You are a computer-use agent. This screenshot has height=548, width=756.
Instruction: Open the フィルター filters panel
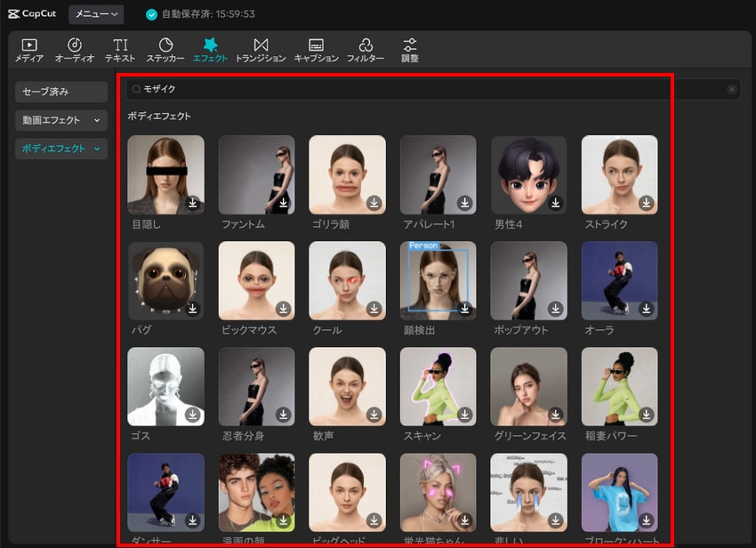365,50
